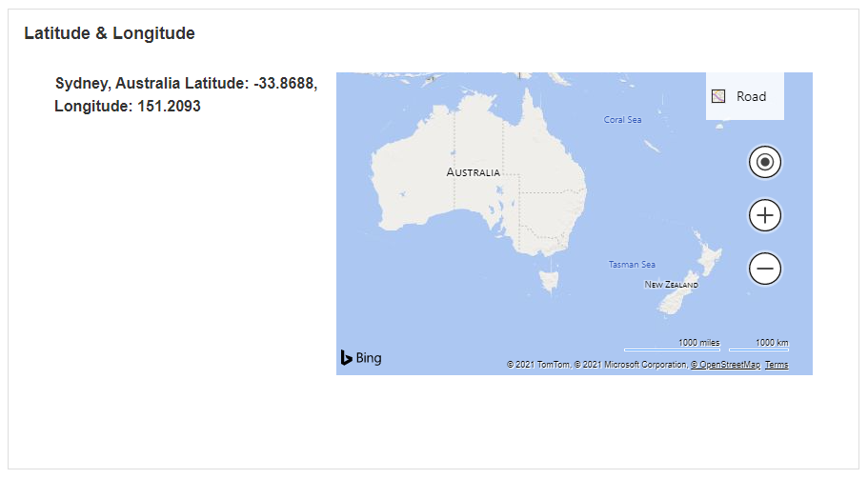Click the Microsoft Corporation copyright text

tap(629, 365)
